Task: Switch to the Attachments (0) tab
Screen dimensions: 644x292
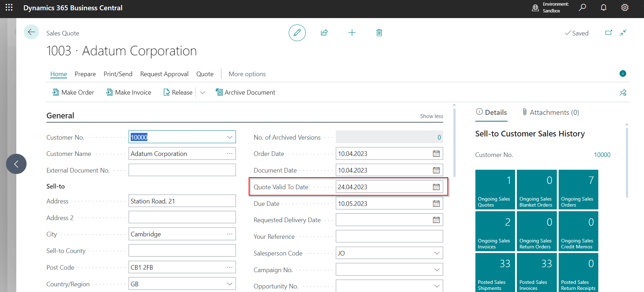Action: (x=550, y=112)
